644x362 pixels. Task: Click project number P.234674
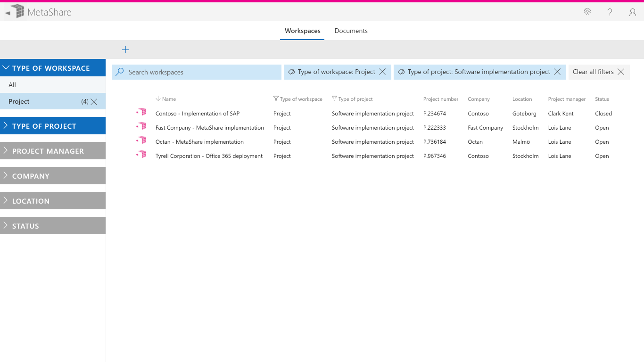(435, 114)
